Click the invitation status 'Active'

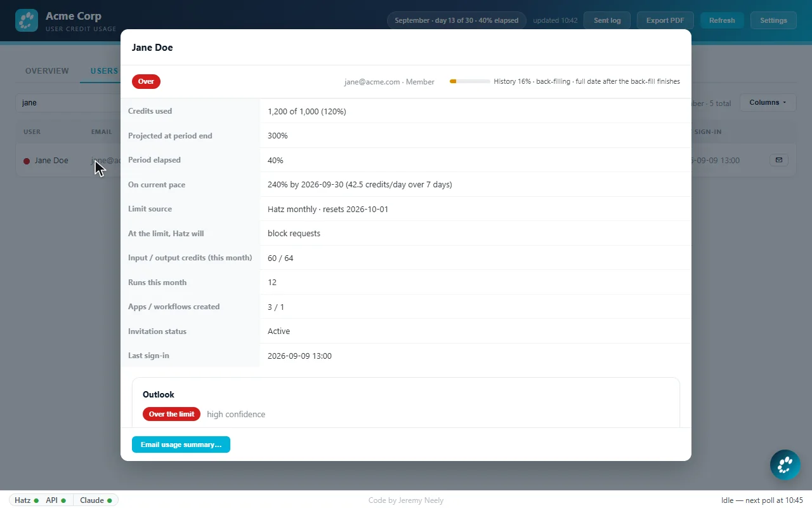click(279, 331)
